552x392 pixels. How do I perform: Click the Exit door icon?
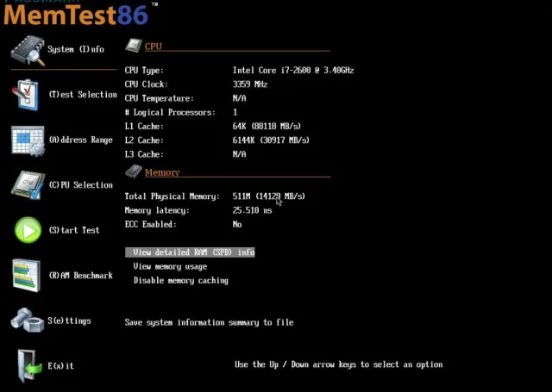click(29, 365)
